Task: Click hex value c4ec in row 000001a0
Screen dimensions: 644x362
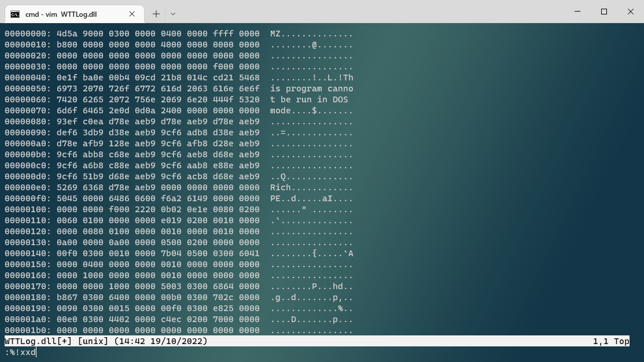Action: pyautogui.click(x=171, y=319)
